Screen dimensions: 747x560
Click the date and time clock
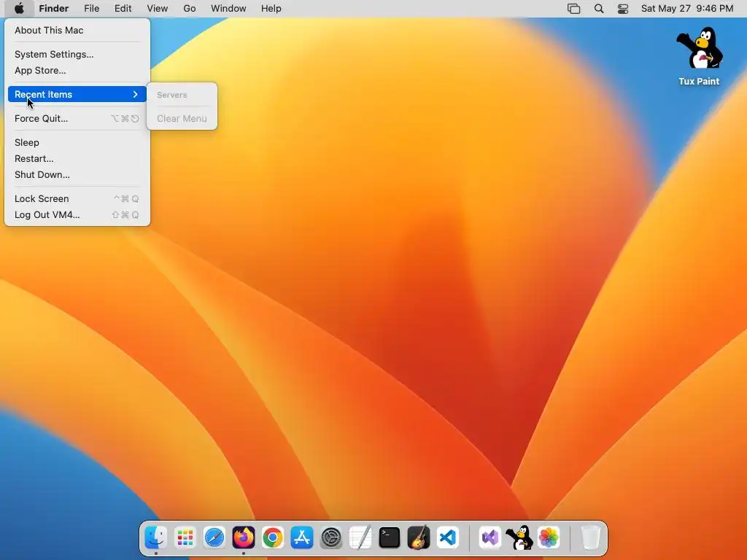pos(687,9)
